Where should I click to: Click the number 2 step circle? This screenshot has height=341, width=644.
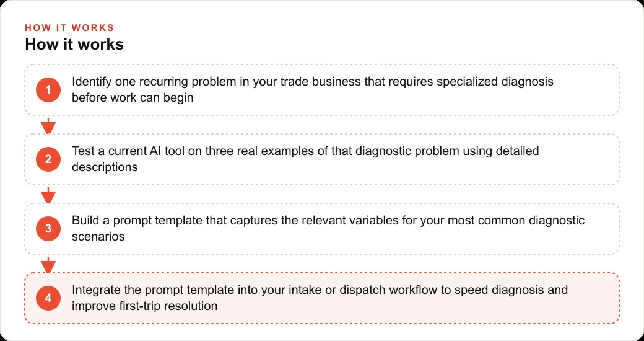tap(48, 159)
